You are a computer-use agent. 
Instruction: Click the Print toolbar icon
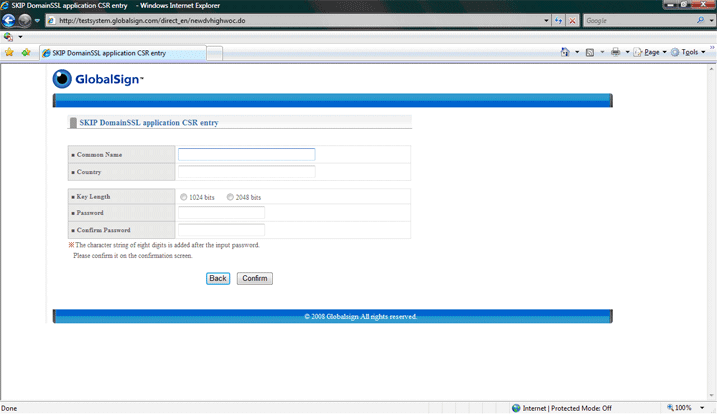pyautogui.click(x=615, y=52)
